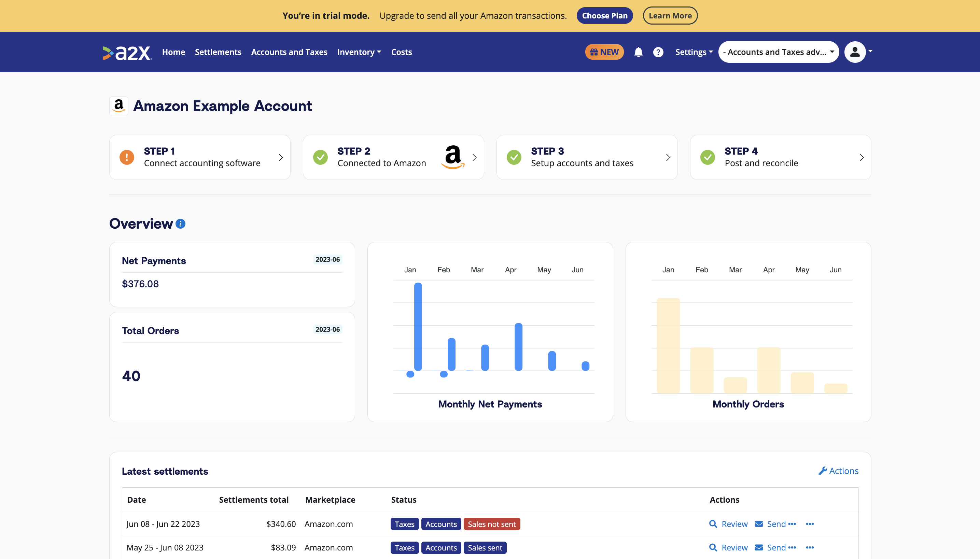Click Taxes badge for Jun 08 - Jun 22 row
The image size is (980, 559).
405,524
